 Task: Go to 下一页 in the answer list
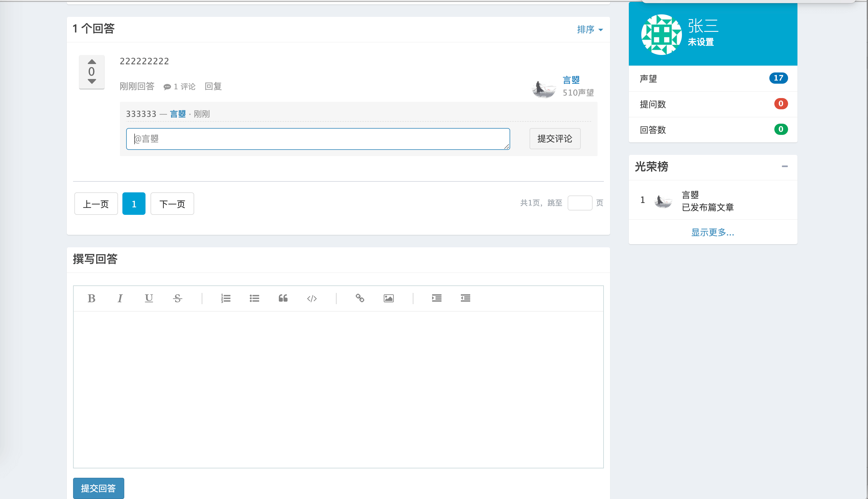tap(172, 204)
